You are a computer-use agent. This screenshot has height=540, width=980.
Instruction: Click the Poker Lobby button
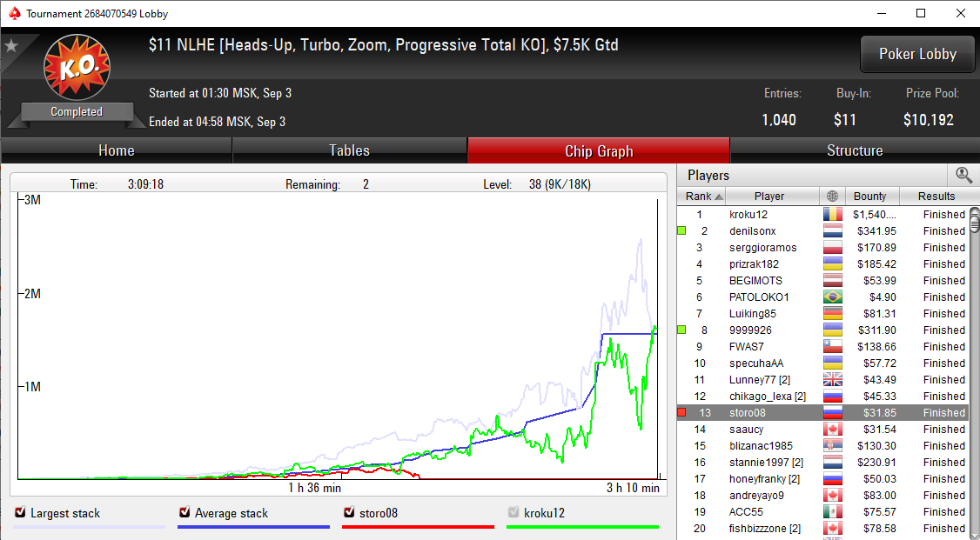click(x=916, y=54)
